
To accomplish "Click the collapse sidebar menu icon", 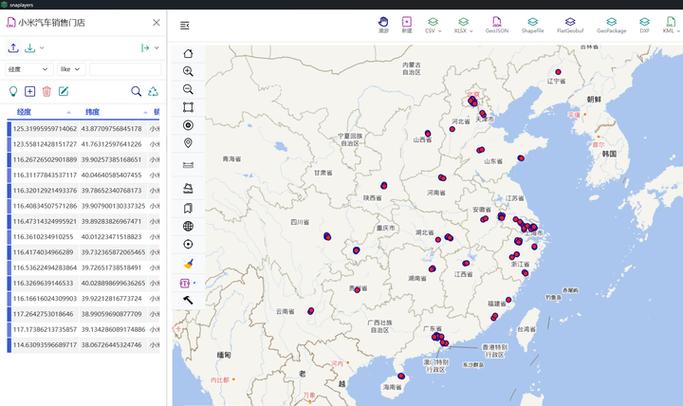I will point(185,25).
